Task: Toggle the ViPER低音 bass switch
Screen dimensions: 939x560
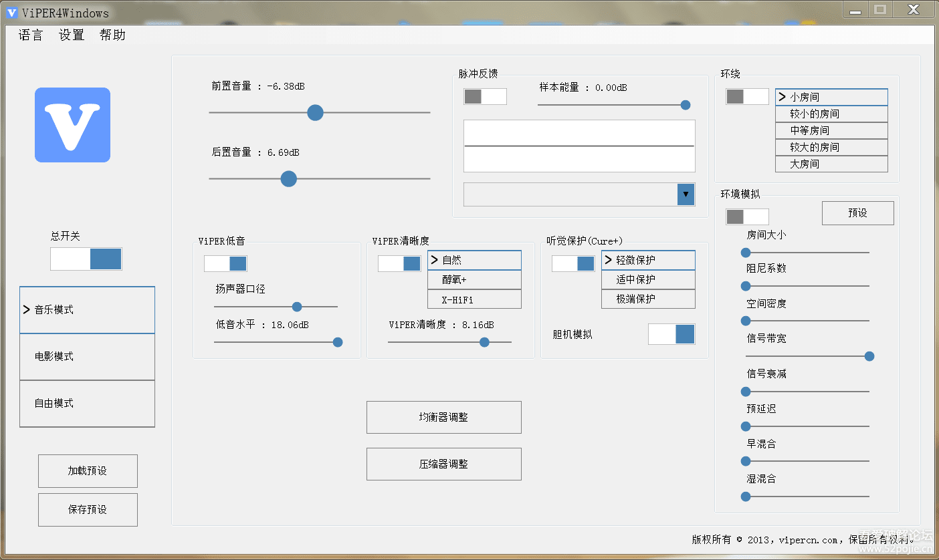Action: tap(225, 264)
